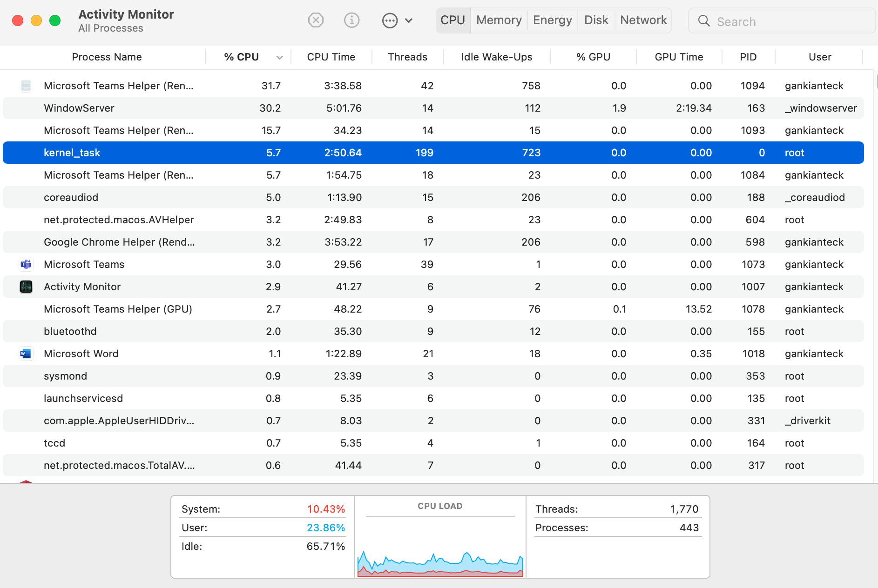Select the Activity Monitor process name
Image resolution: width=878 pixels, height=588 pixels.
pos(82,287)
